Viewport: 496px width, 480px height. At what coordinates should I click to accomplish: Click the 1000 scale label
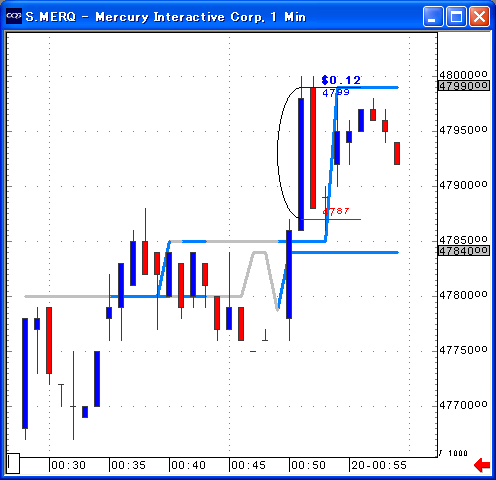[458, 453]
